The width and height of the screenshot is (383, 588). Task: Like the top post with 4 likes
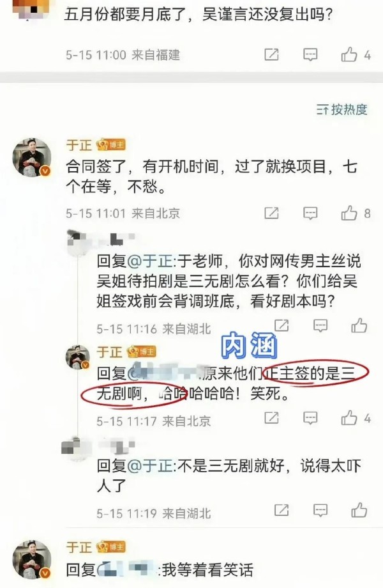[x=349, y=54]
